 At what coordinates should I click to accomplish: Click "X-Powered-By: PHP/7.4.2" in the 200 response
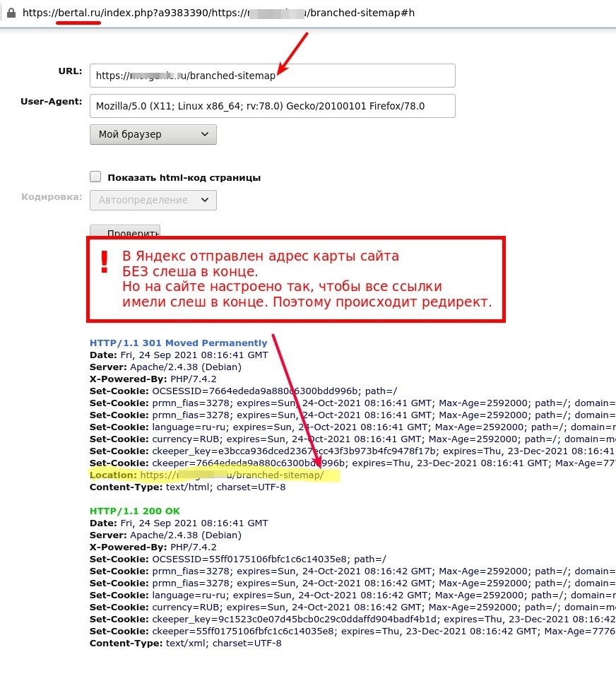[153, 547]
